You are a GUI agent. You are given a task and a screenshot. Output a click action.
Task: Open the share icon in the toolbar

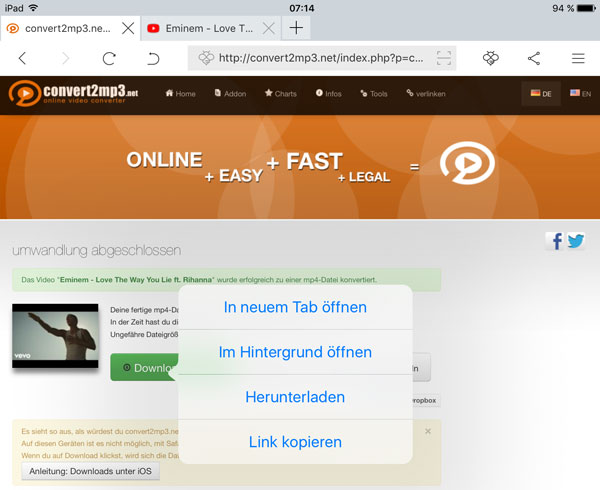534,59
